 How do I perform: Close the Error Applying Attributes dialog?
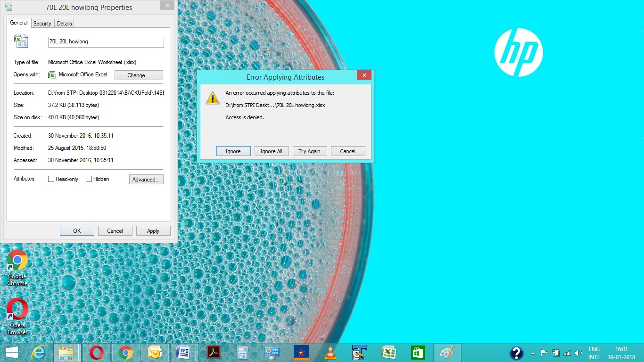[x=363, y=75]
